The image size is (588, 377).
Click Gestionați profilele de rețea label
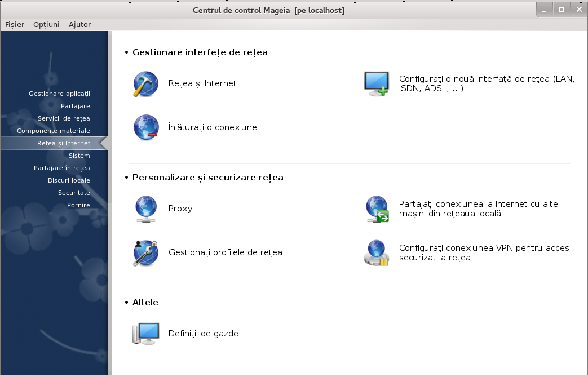[226, 252]
